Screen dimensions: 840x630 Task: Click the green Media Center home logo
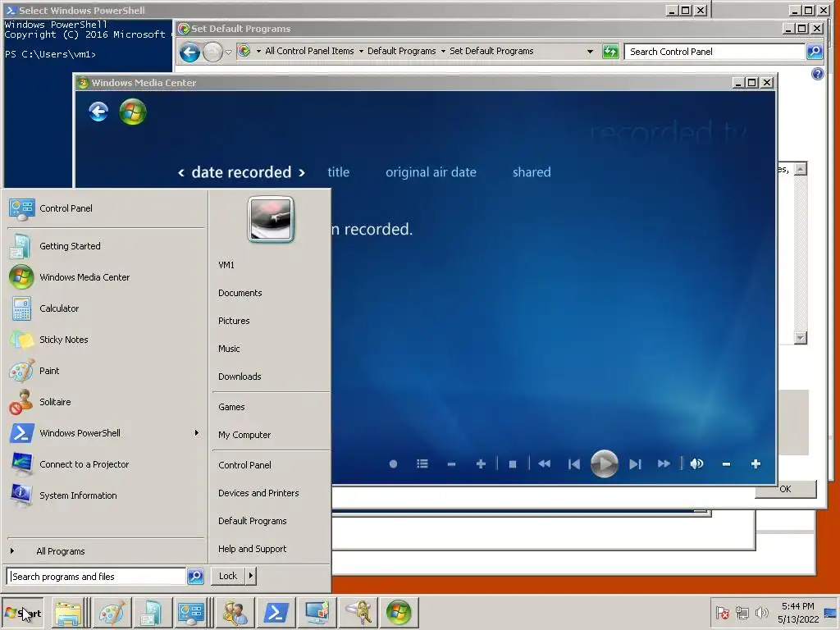click(132, 112)
